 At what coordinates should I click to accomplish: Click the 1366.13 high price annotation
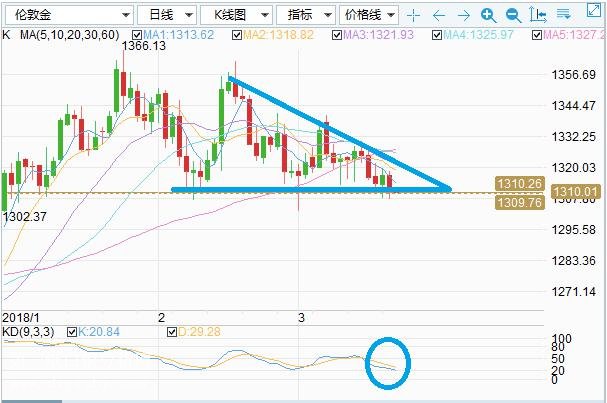click(144, 46)
